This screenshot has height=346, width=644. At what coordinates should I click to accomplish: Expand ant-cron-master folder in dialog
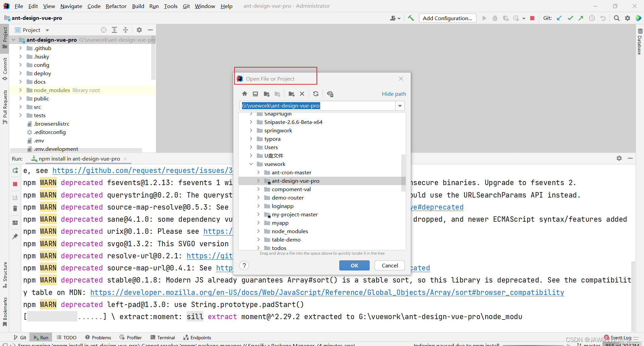click(x=258, y=172)
